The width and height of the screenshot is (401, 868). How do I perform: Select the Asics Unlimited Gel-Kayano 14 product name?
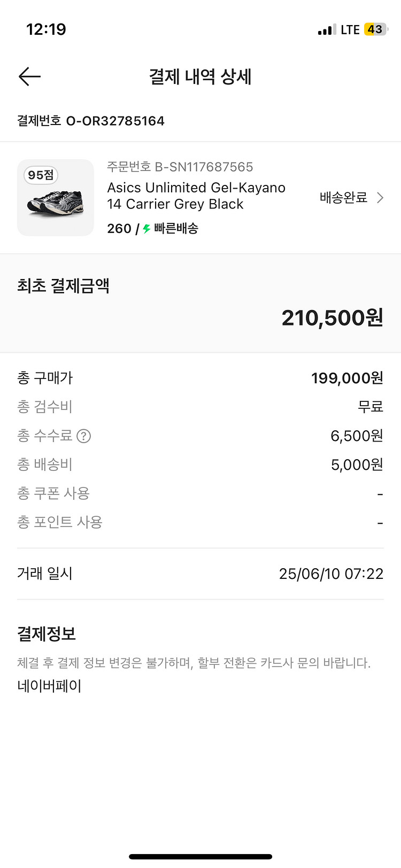click(x=196, y=196)
